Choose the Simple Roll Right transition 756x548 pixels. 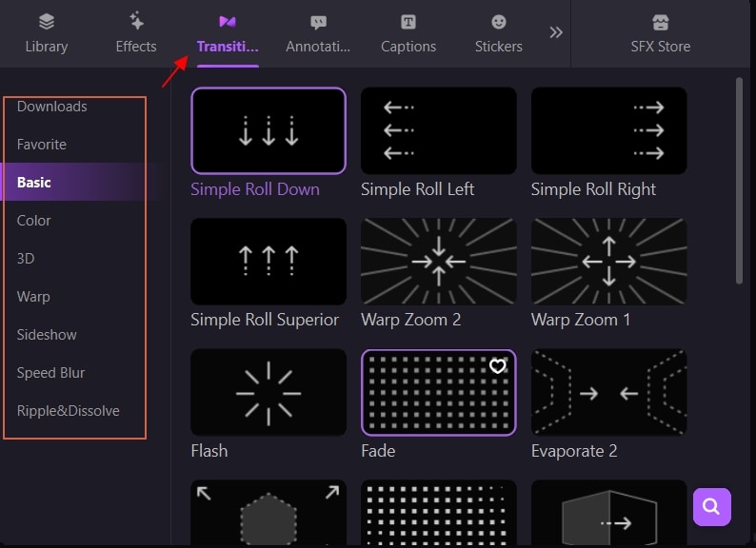[x=608, y=130]
